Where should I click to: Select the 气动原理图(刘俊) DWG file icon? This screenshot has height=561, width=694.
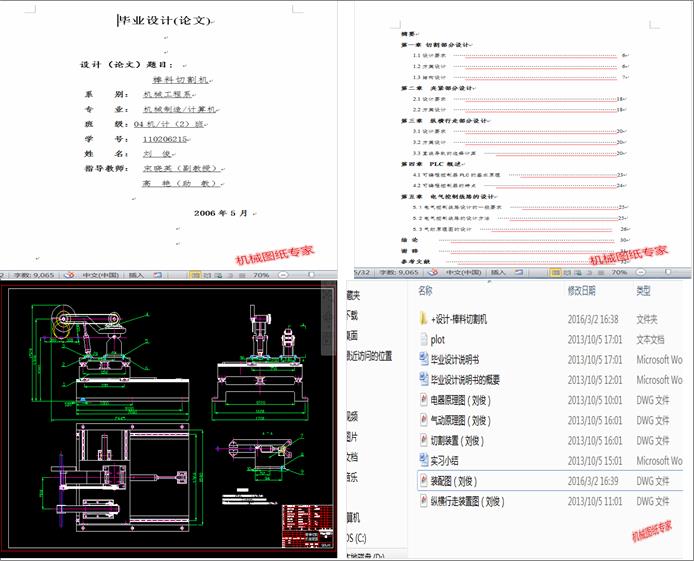tap(424, 420)
